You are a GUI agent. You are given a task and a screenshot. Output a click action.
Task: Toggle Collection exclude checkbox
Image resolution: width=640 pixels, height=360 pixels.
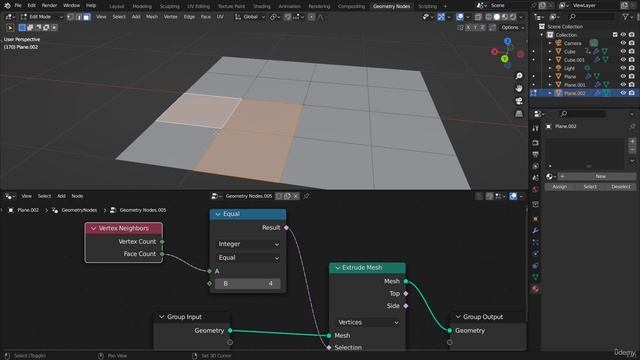coord(615,35)
